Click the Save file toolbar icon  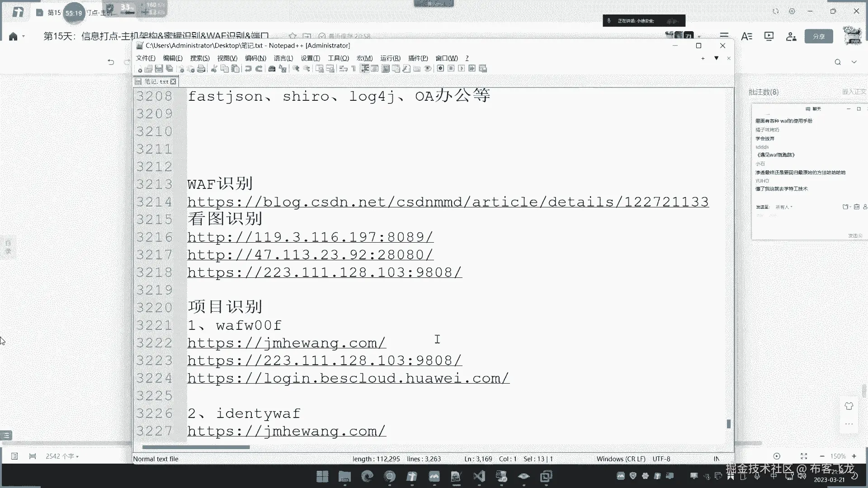(x=159, y=69)
